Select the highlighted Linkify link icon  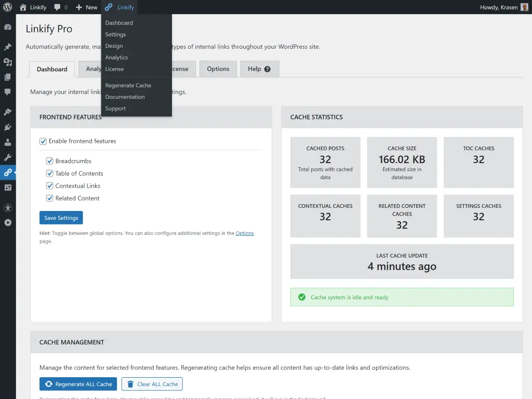point(7,172)
